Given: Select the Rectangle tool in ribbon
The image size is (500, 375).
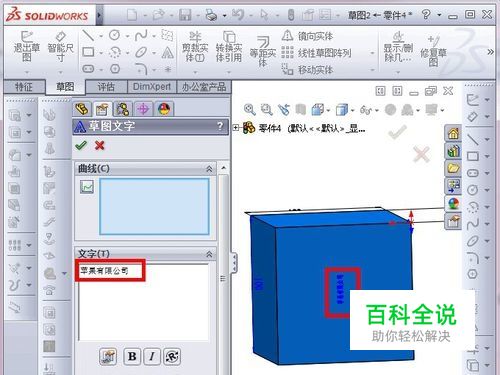Looking at the screenshot, I should coord(88,52).
